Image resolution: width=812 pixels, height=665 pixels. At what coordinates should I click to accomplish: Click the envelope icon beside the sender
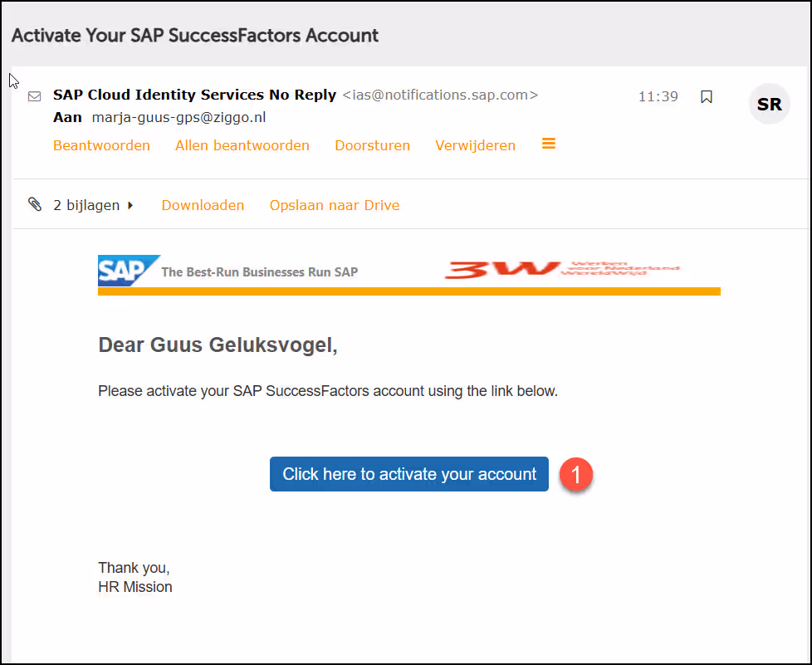(35, 96)
